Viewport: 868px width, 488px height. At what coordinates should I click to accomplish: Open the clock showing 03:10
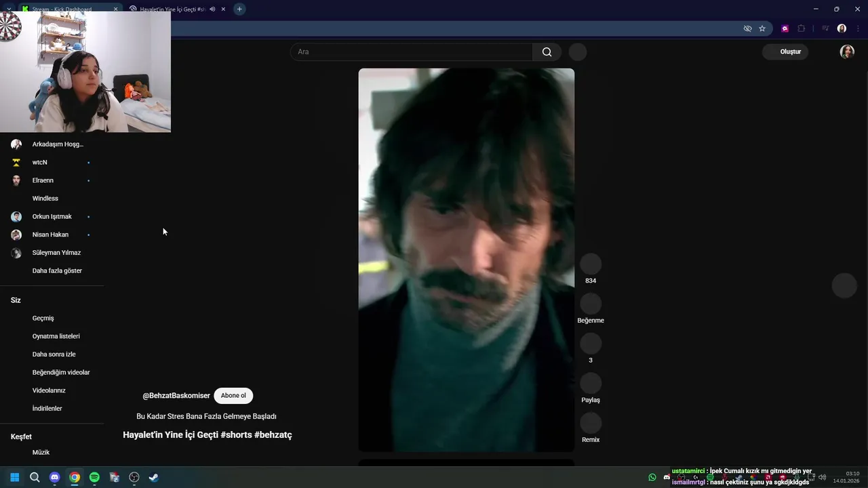coord(846,477)
